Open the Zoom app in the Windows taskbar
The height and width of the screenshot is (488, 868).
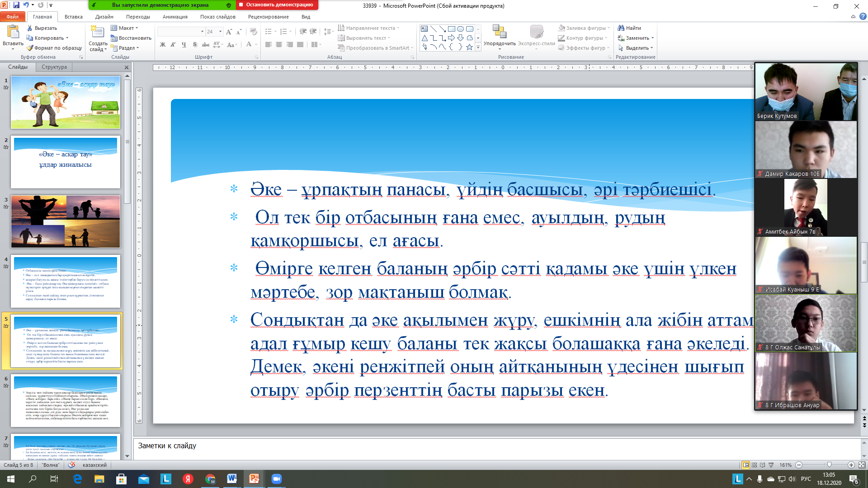(x=276, y=479)
